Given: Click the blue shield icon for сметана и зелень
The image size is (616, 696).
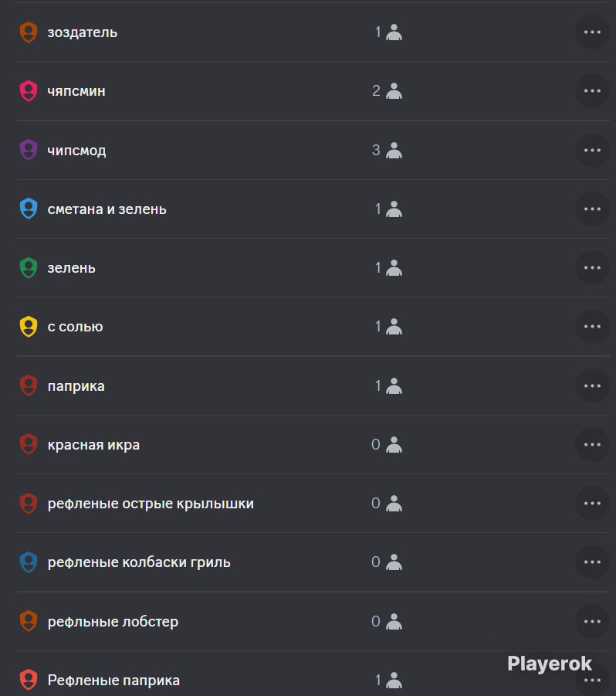Looking at the screenshot, I should [29, 209].
